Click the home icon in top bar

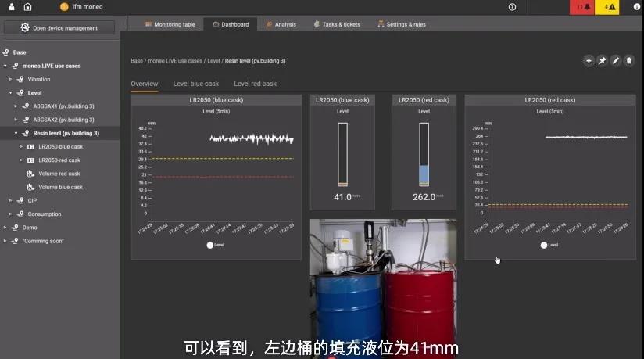pos(28,7)
